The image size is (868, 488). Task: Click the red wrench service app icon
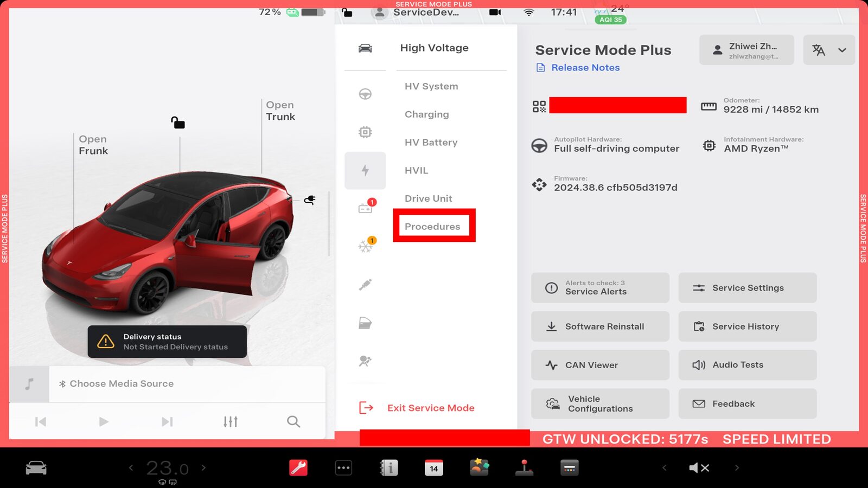pos(298,467)
